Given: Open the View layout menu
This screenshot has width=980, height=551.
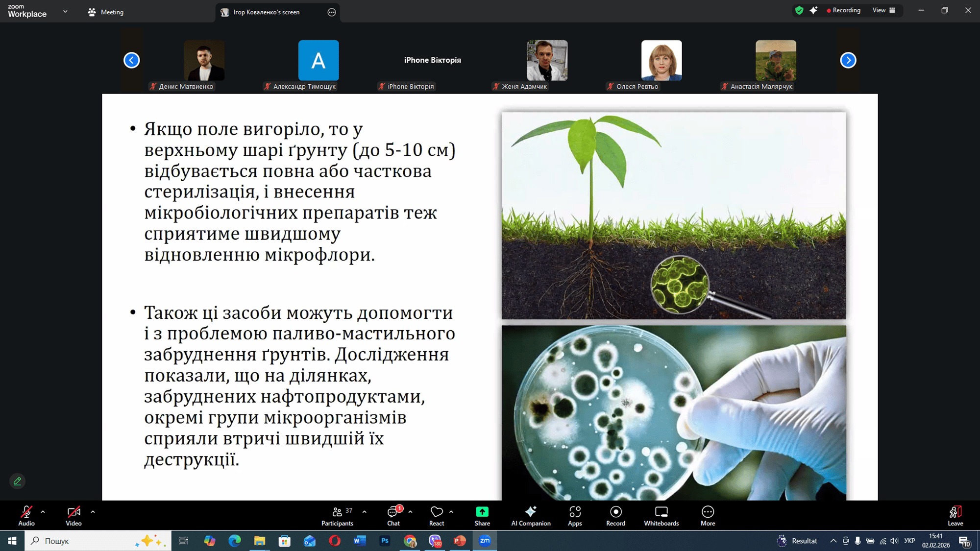Looking at the screenshot, I should point(883,10).
